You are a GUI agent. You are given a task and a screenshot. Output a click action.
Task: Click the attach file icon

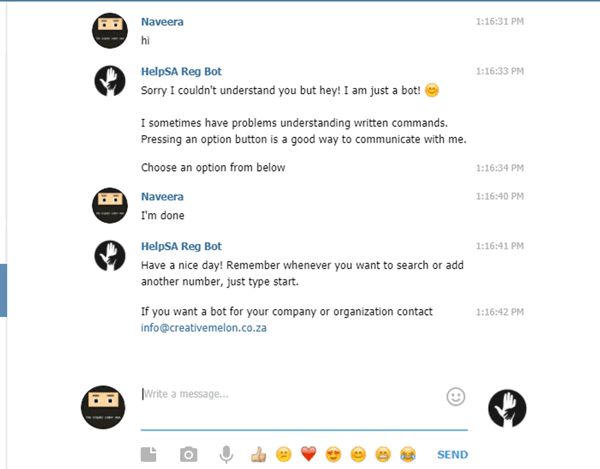[149, 455]
